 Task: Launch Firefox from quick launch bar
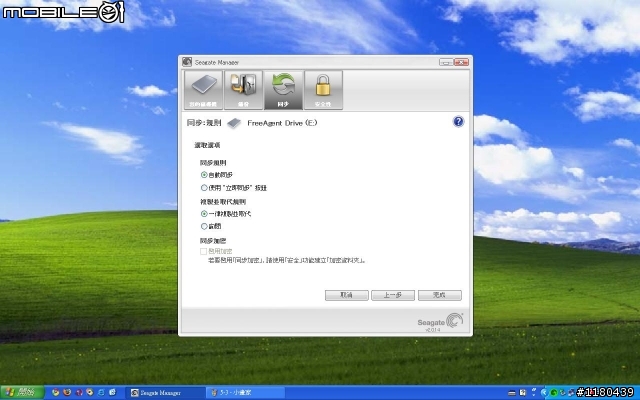(67, 393)
